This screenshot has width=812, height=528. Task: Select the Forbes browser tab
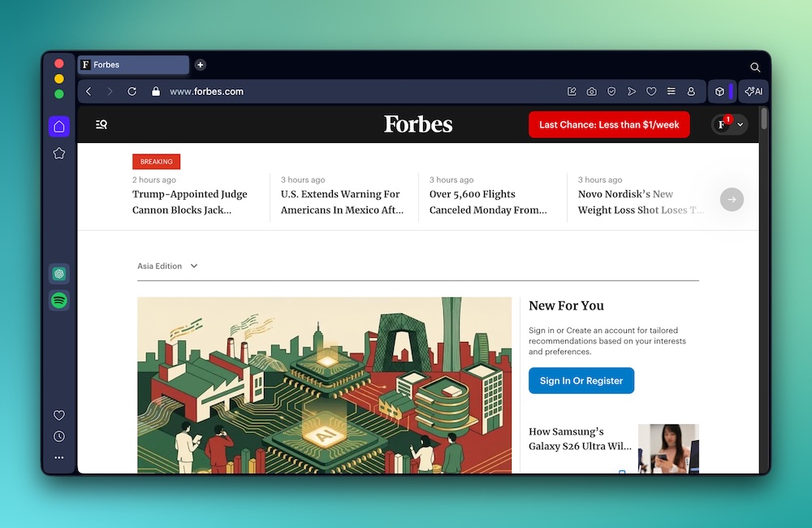coord(134,65)
